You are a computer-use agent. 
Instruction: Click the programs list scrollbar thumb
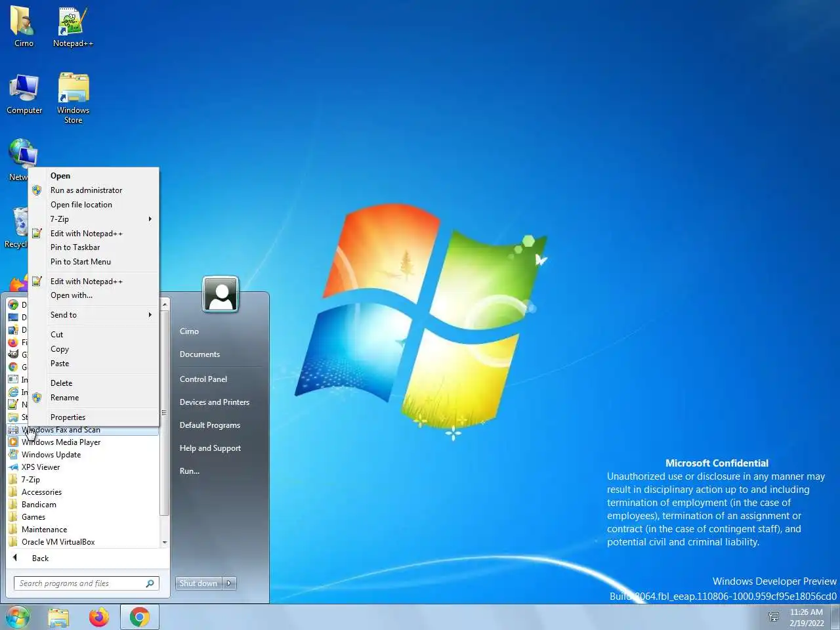(x=164, y=413)
